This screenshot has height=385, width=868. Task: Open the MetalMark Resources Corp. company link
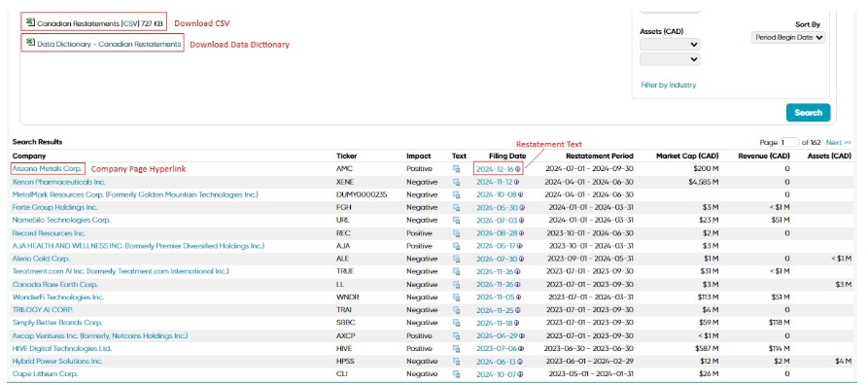click(135, 194)
